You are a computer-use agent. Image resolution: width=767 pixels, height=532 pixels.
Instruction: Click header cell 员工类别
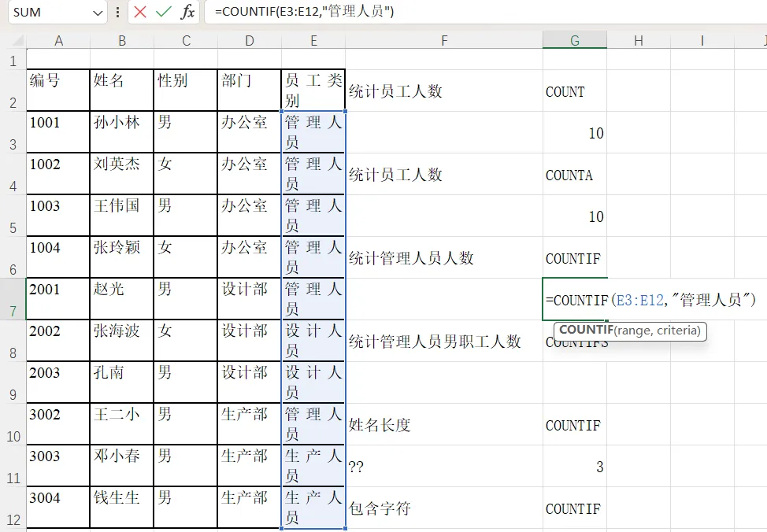click(x=313, y=91)
